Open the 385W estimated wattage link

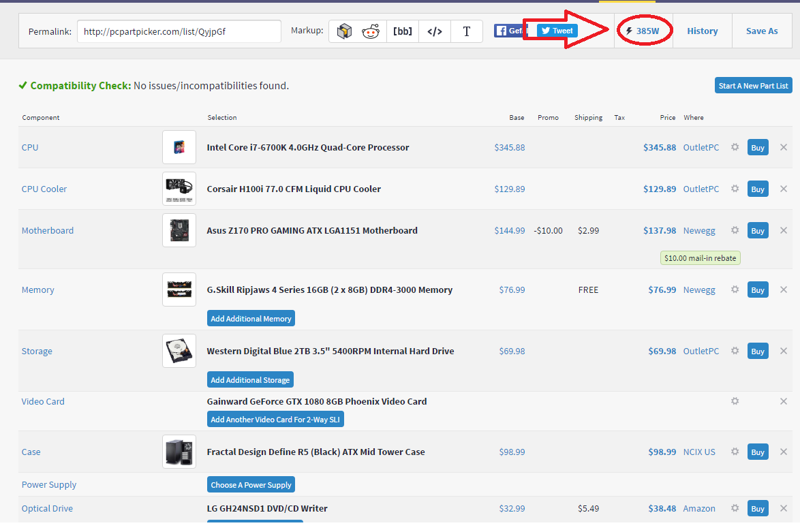point(643,31)
